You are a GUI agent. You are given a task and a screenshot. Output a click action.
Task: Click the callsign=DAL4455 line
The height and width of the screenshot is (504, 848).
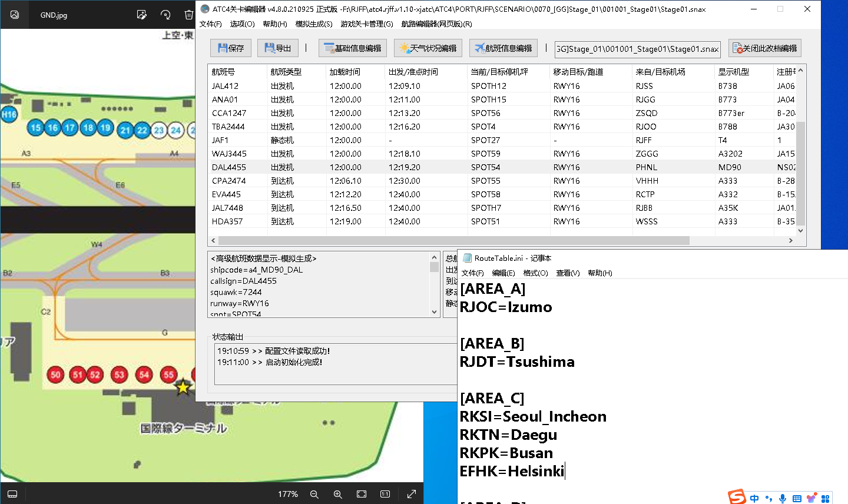click(243, 281)
